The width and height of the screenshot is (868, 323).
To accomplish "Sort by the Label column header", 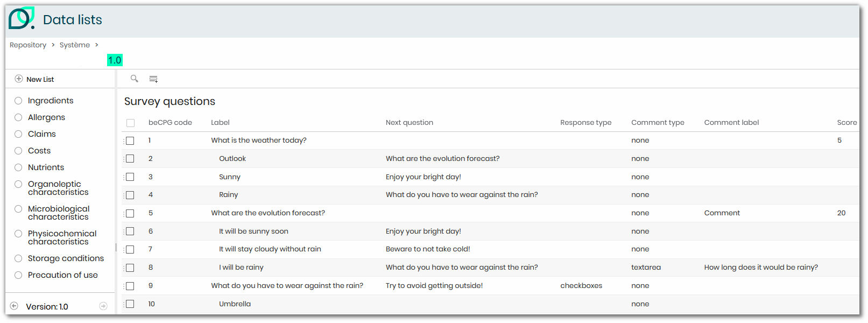I will tap(220, 122).
